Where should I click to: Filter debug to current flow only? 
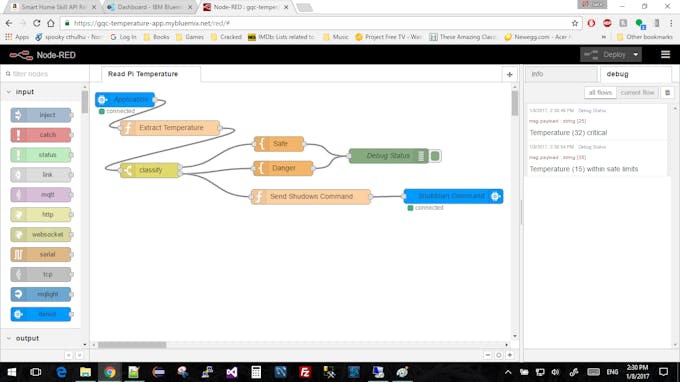click(x=637, y=92)
